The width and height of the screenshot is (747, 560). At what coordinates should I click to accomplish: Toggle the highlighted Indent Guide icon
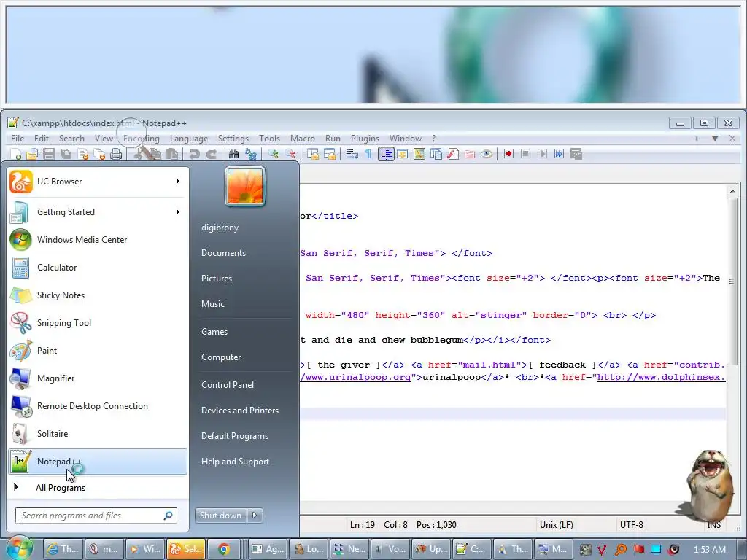coord(386,154)
